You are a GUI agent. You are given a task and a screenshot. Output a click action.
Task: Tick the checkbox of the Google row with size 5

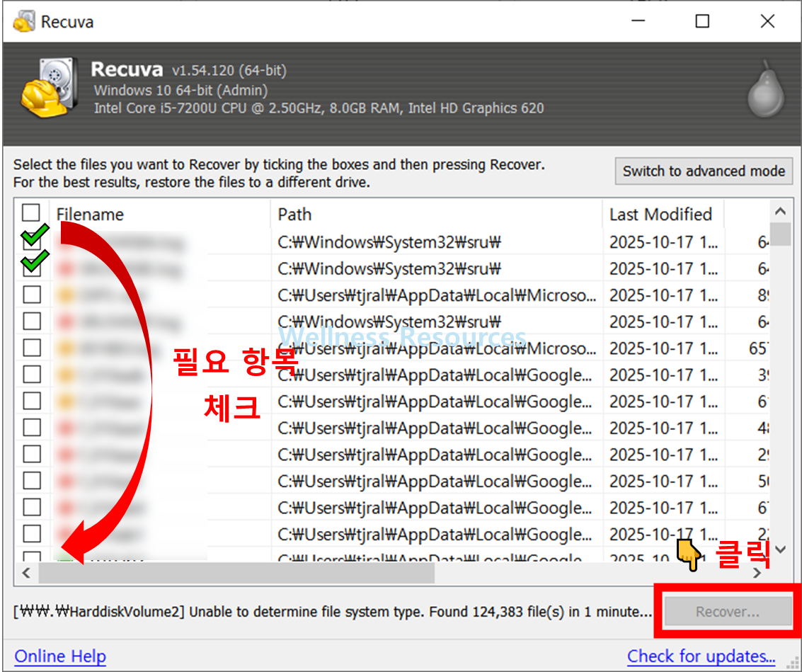[32, 481]
